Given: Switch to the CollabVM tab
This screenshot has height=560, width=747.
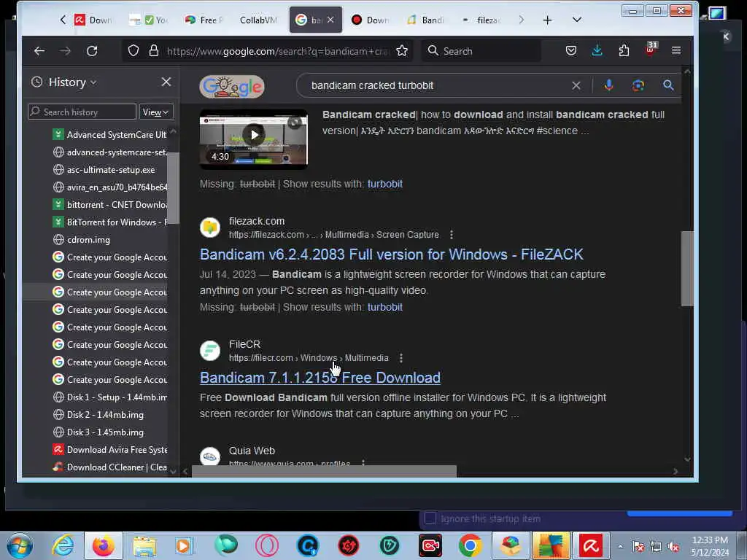Looking at the screenshot, I should pos(258,20).
